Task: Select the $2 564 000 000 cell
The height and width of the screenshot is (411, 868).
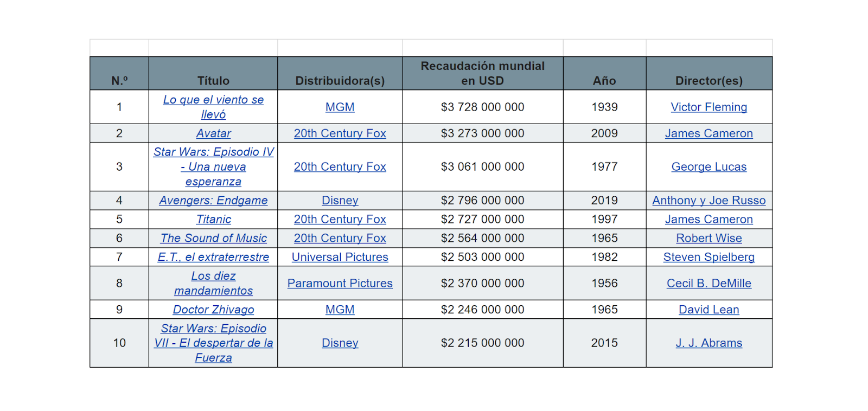Action: click(x=483, y=238)
